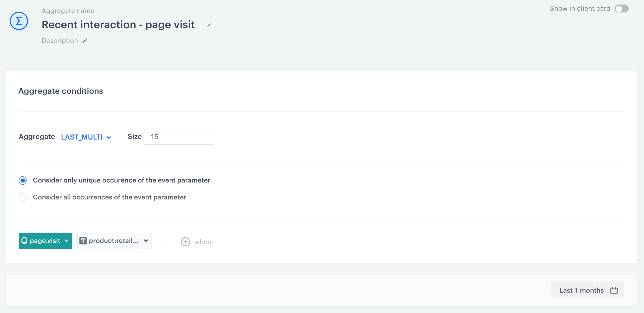Click the Aggregate conditions heading
Screen dimensions: 644x313
coord(61,91)
